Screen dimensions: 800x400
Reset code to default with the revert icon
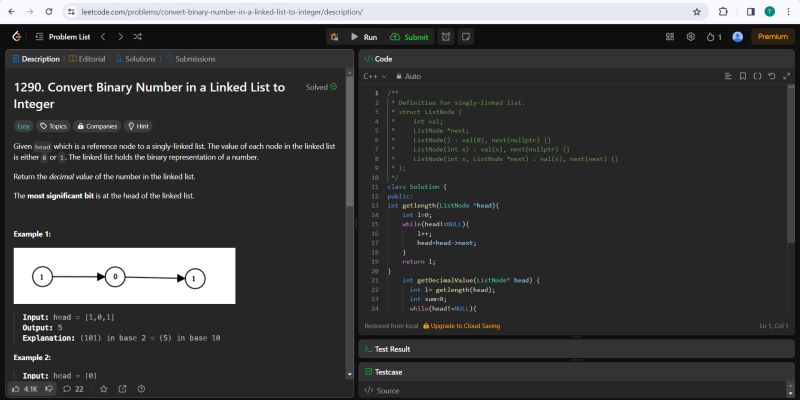pyautogui.click(x=772, y=76)
